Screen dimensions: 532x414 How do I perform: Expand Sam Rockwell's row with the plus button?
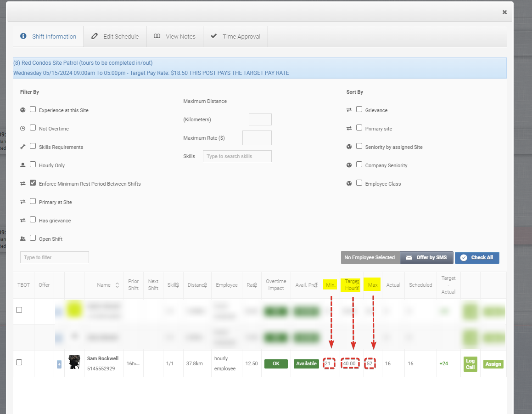[59, 364]
